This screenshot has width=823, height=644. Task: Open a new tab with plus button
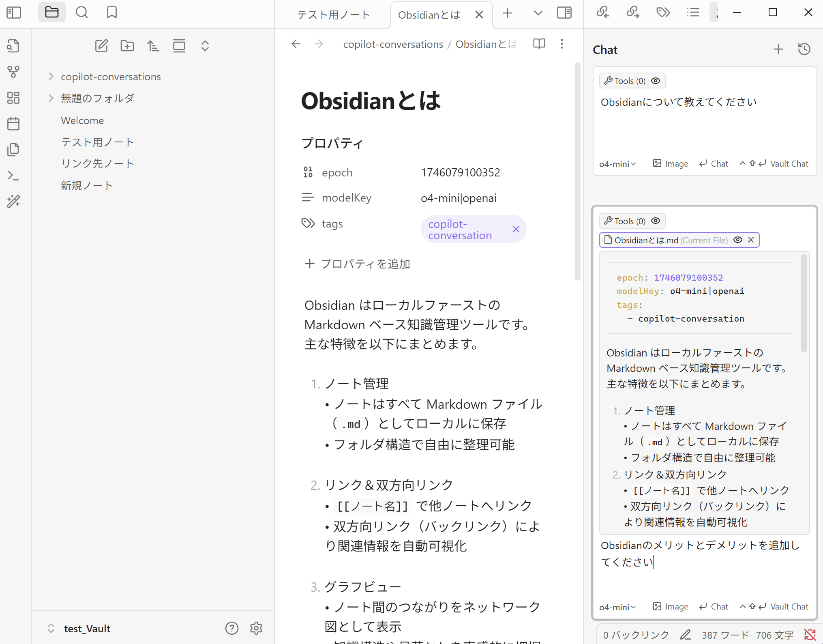point(508,13)
